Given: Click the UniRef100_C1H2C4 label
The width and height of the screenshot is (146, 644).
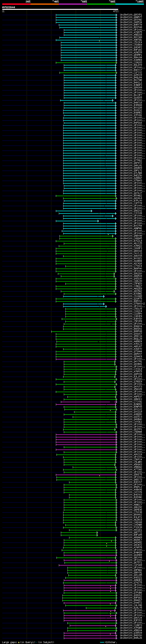Looking at the screenshot, I should (131, 311).
